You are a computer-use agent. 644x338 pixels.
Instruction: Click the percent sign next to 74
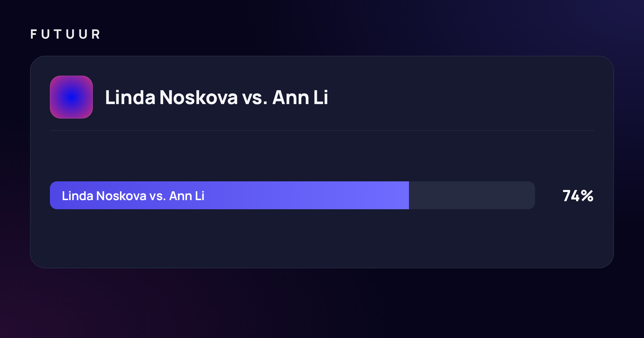pos(587,196)
